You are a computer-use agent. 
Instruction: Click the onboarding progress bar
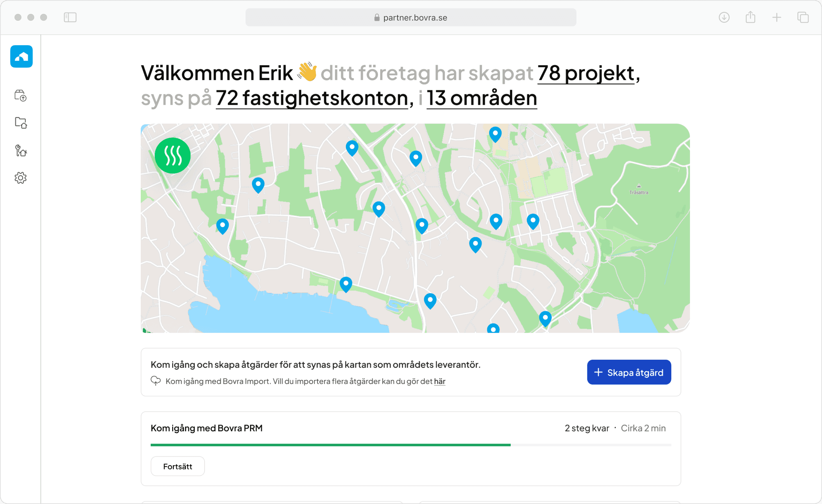(411, 445)
